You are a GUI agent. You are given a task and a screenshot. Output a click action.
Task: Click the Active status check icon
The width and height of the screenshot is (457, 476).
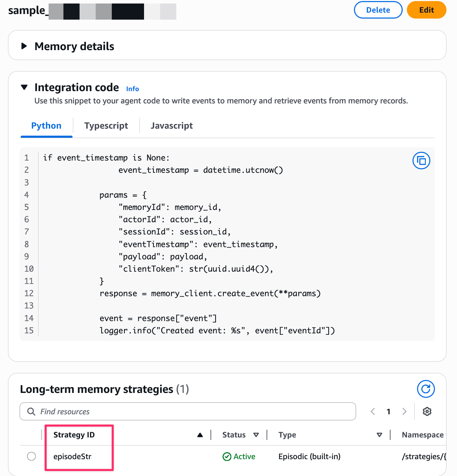tap(227, 456)
